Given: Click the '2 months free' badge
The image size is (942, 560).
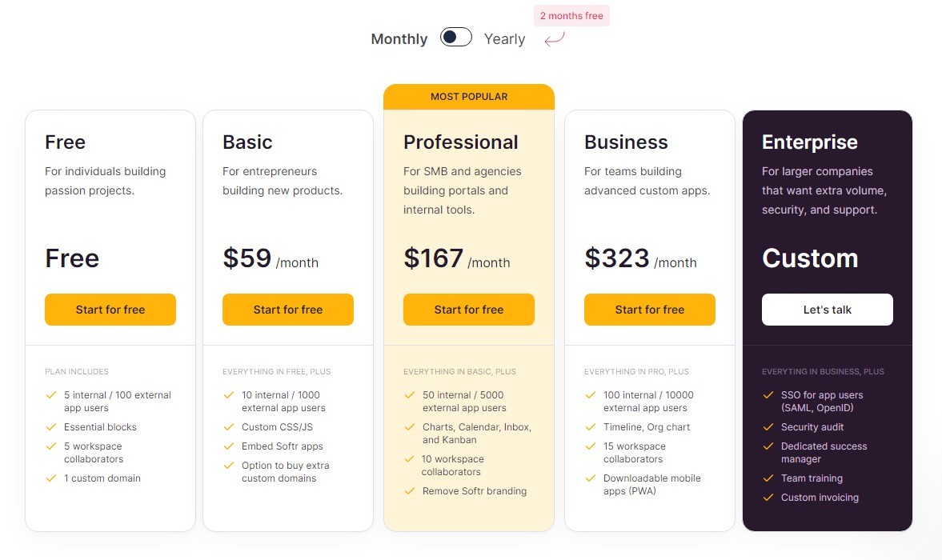Looking at the screenshot, I should pyautogui.click(x=571, y=15).
